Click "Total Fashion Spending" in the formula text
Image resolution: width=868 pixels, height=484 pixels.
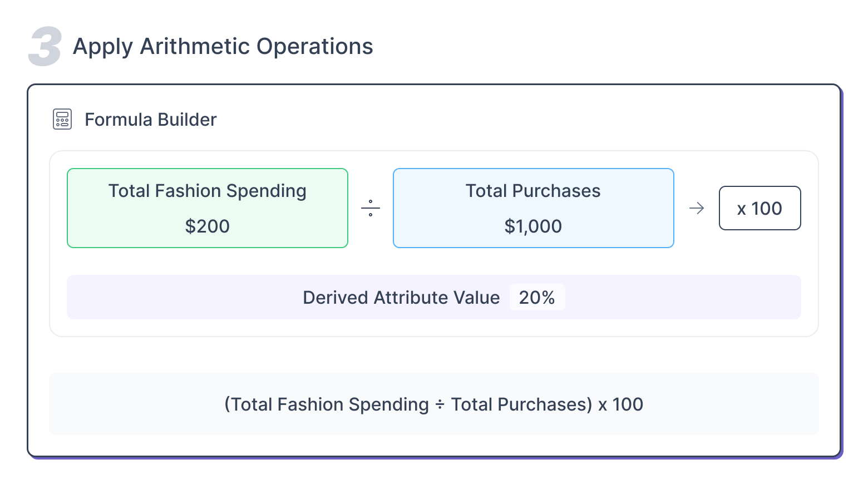coord(330,404)
